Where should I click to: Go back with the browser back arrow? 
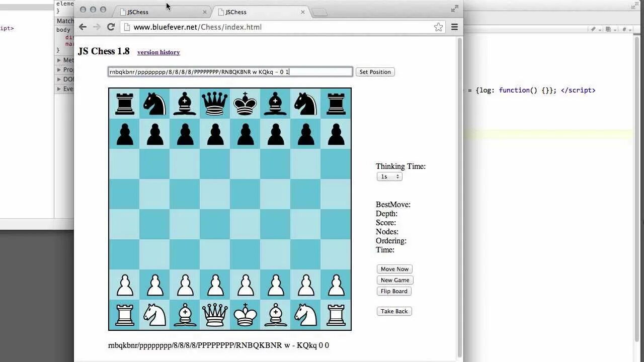click(x=83, y=27)
